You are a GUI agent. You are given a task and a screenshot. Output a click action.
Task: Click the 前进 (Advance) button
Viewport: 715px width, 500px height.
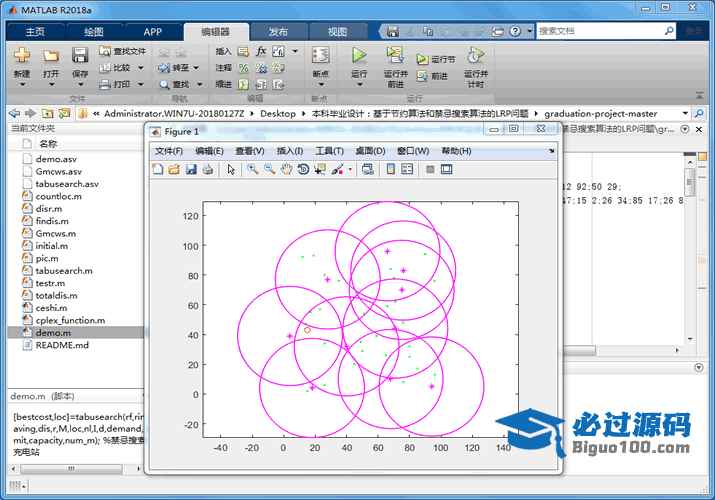pyautogui.click(x=432, y=76)
